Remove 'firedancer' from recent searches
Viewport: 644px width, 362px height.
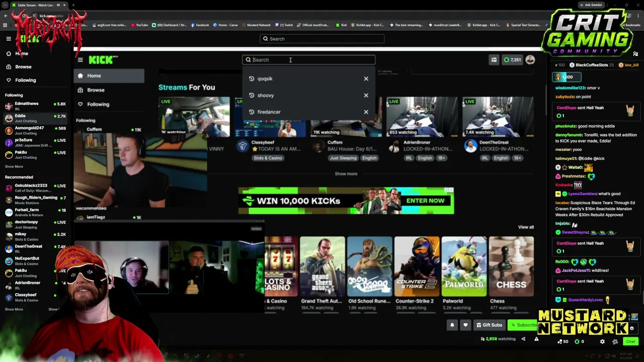click(x=366, y=112)
